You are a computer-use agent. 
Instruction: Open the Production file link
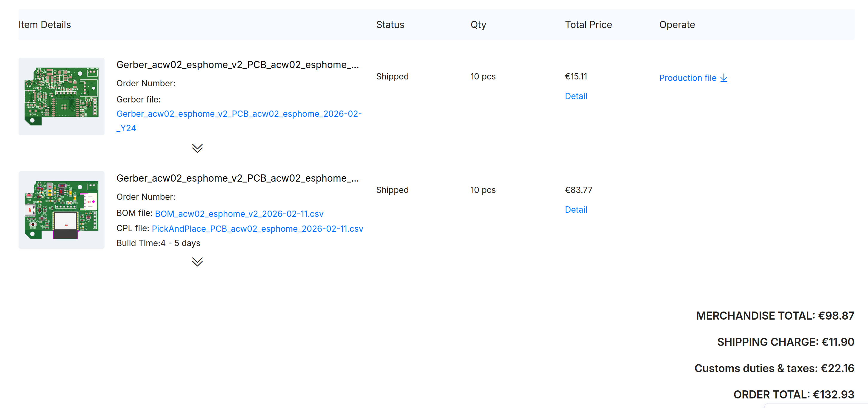point(687,78)
